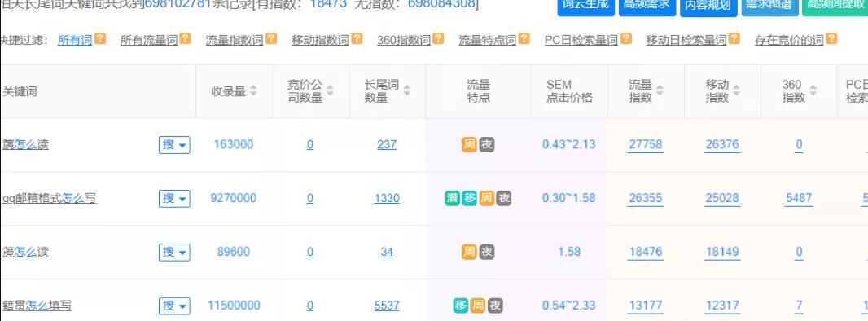Sort table by 移动指数 column arrows
Viewport: 868px width, 321px height.
click(736, 90)
